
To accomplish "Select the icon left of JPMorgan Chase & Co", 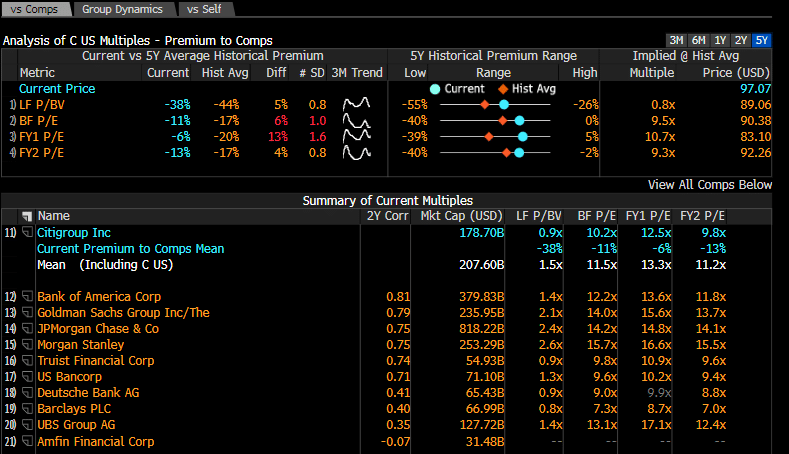I will click(27, 329).
